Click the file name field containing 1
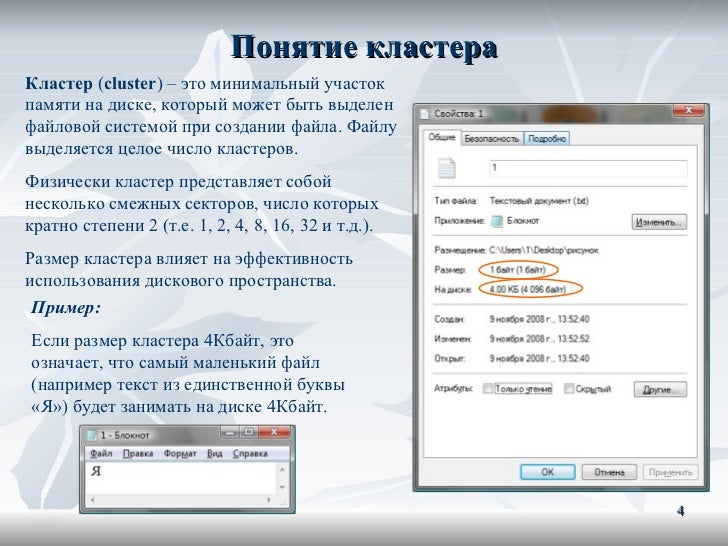The height and width of the screenshot is (546, 728). point(588,168)
